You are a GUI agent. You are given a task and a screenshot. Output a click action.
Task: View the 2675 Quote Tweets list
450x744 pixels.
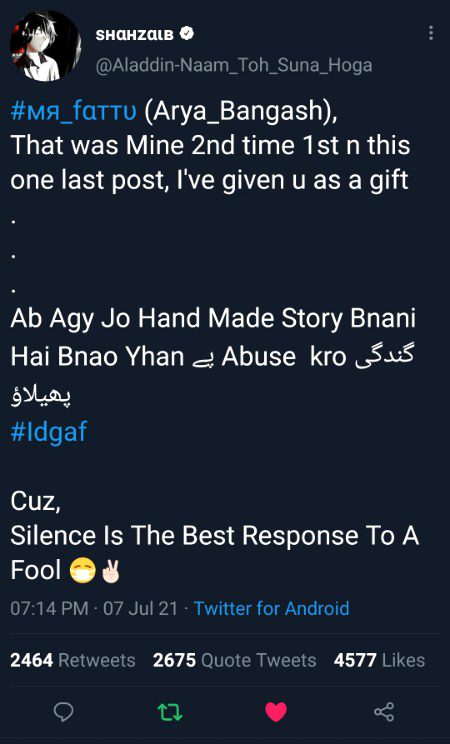[x=234, y=660]
